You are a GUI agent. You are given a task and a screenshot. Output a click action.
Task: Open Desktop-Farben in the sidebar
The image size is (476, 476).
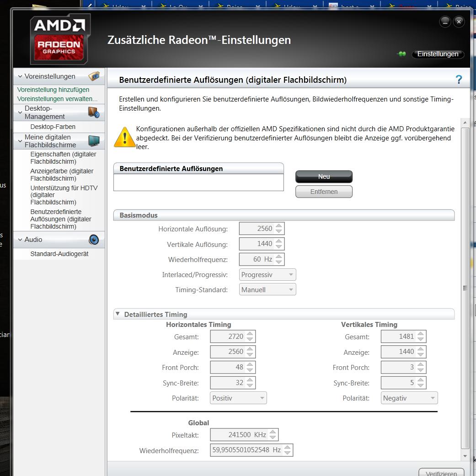[x=53, y=127]
